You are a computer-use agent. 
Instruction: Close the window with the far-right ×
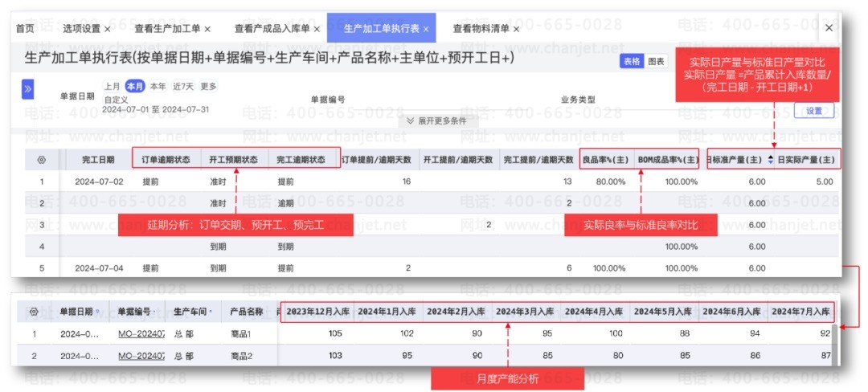[829, 27]
